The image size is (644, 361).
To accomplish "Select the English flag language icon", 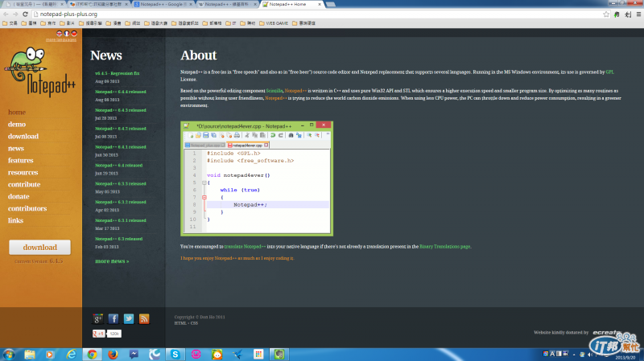I will 59,34.
